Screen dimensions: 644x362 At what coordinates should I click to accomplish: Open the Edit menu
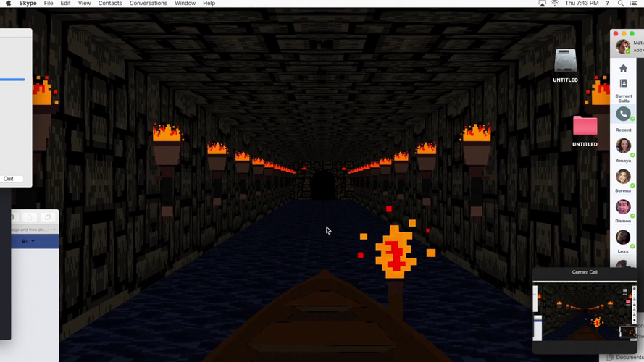tap(65, 4)
